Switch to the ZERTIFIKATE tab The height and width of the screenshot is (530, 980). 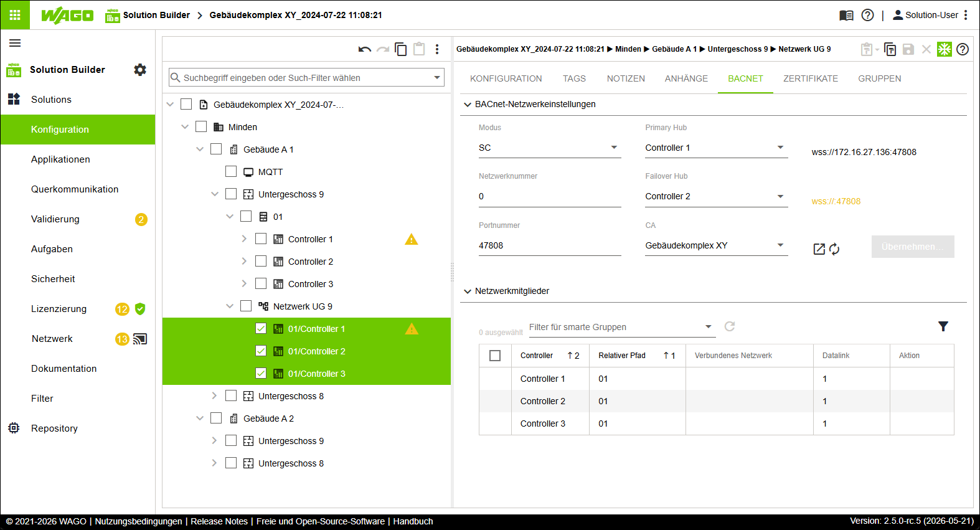(x=811, y=78)
